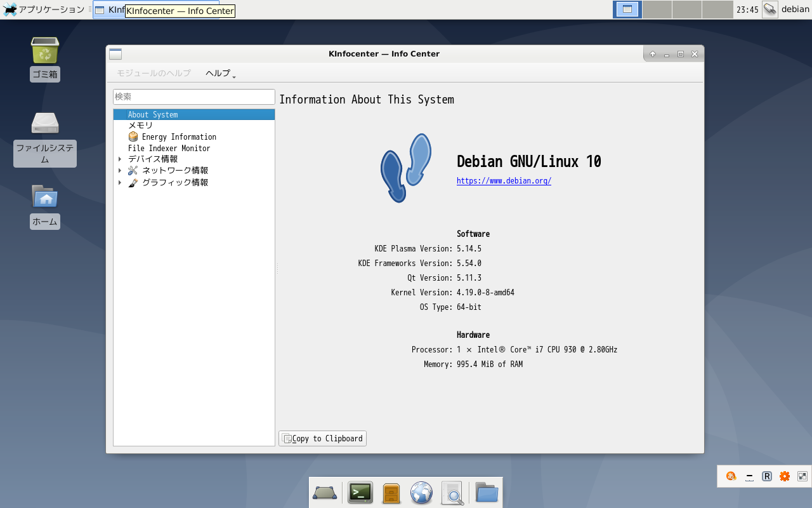Viewport: 812px width, 508px height.
Task: Click the paintbrush icon beside グラフィック情報
Action: [133, 182]
